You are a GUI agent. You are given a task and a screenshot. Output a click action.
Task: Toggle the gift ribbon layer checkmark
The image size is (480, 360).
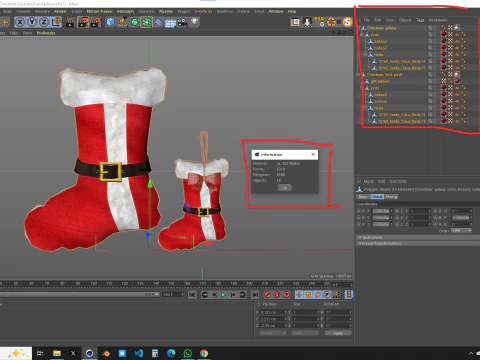point(430,81)
